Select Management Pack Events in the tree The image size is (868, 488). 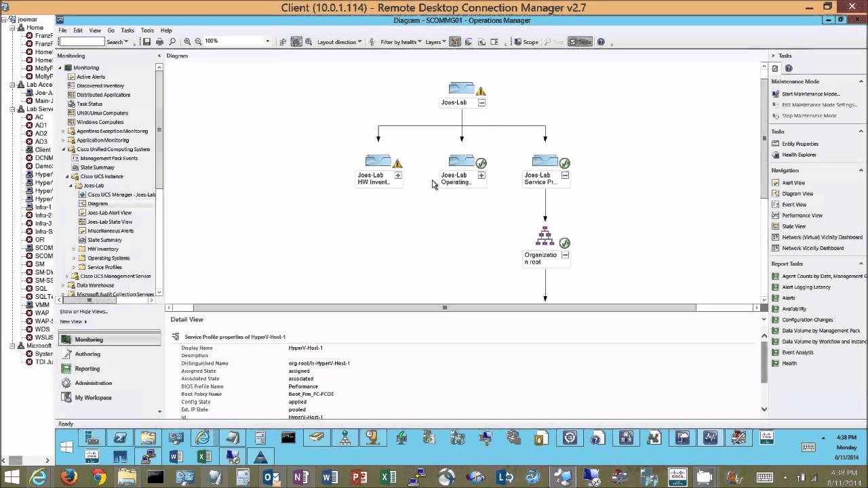coord(108,159)
